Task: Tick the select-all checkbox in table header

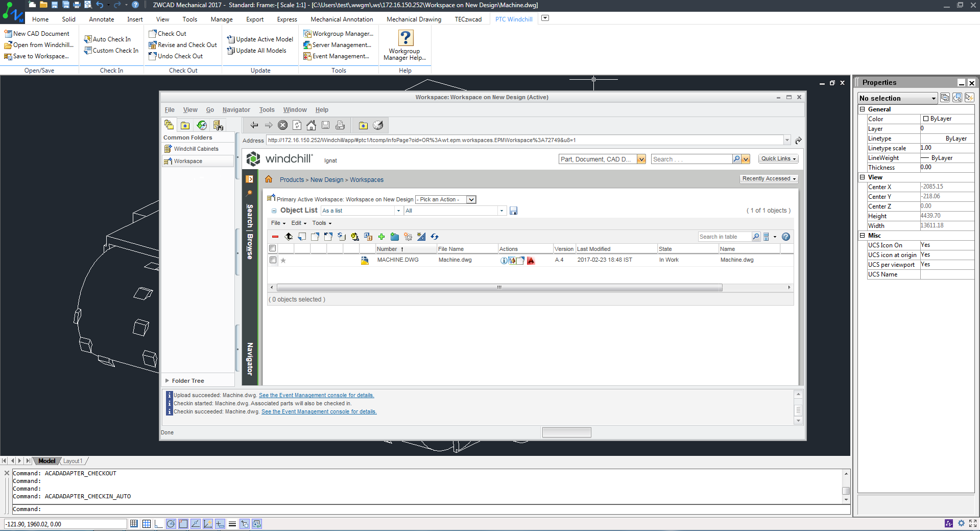Action: point(273,248)
